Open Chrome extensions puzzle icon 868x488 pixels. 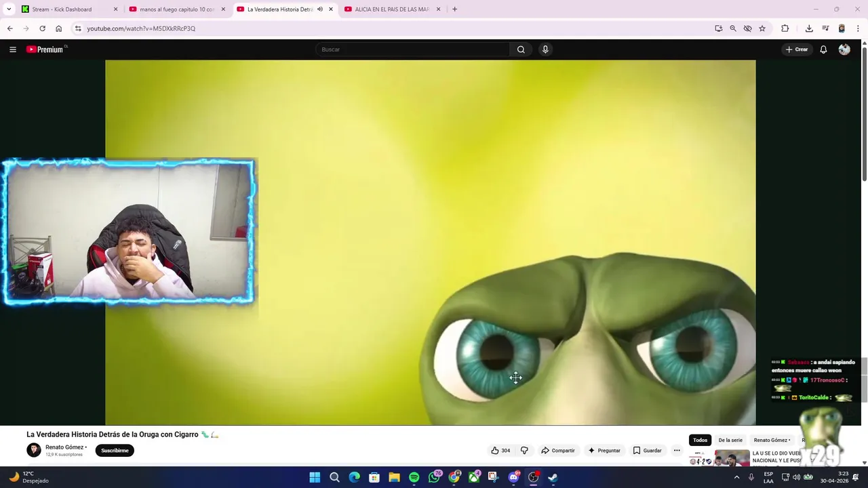point(785,28)
